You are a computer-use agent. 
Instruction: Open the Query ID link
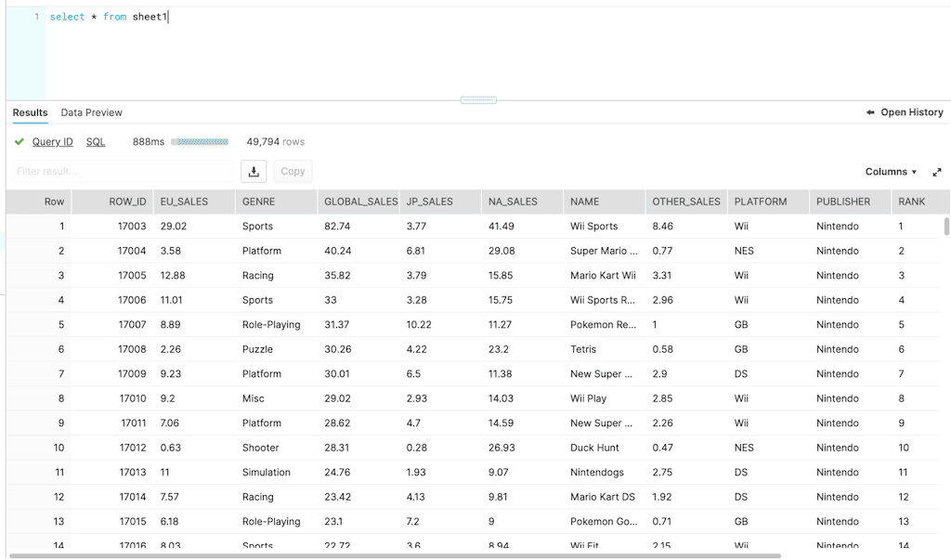[x=53, y=142]
